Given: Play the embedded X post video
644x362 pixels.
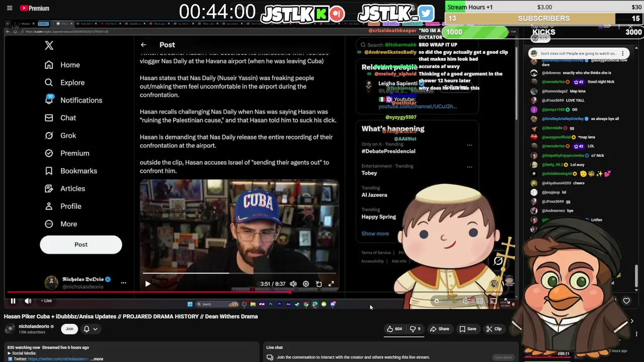Looking at the screenshot, I should click(147, 284).
